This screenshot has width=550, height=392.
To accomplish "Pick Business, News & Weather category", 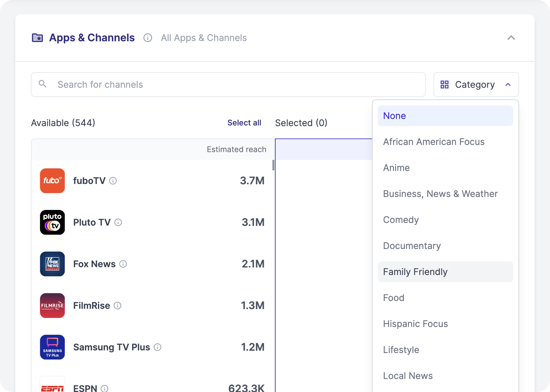I will point(445,194).
